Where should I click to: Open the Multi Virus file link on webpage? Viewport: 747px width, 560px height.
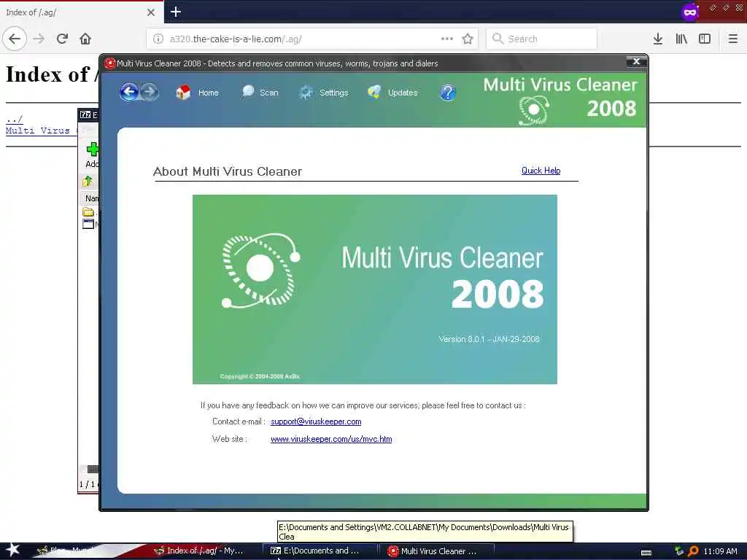(41, 131)
